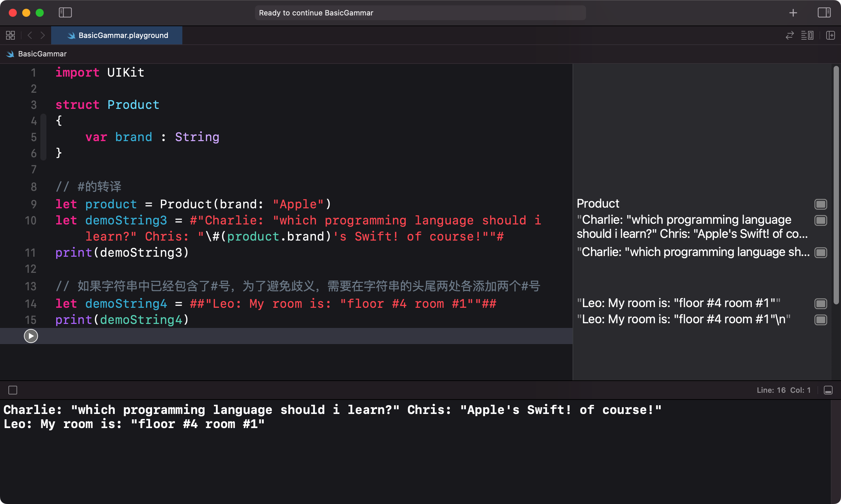The image size is (841, 504).
Task: Click the code review arrows icon
Action: [790, 35]
